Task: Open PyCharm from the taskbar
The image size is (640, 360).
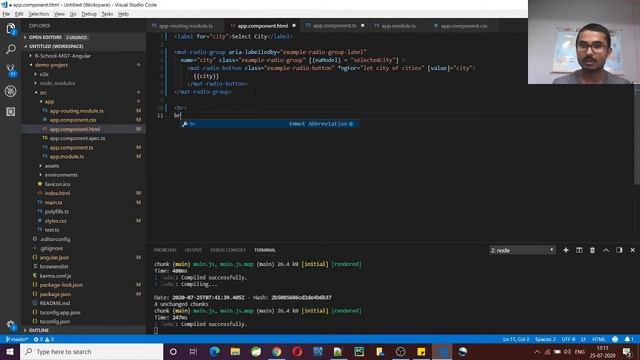Action: [359, 351]
